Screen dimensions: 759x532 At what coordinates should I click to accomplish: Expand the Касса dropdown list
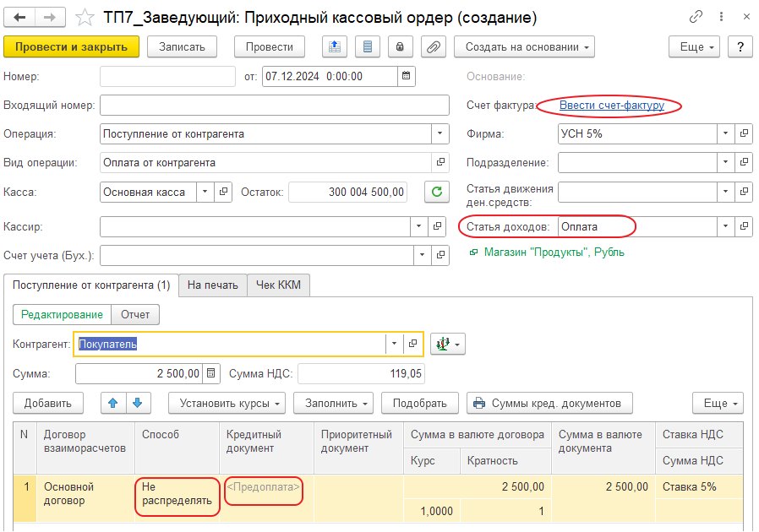click(x=205, y=192)
